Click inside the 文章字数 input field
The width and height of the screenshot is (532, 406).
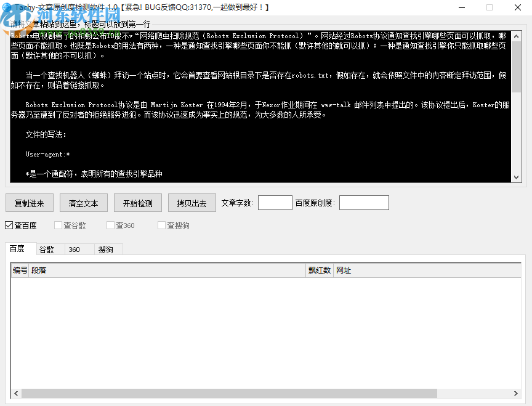pyautogui.click(x=275, y=202)
